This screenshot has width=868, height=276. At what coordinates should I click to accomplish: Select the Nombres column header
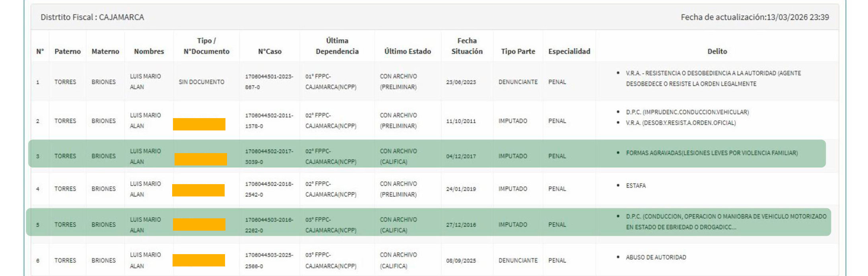click(149, 51)
